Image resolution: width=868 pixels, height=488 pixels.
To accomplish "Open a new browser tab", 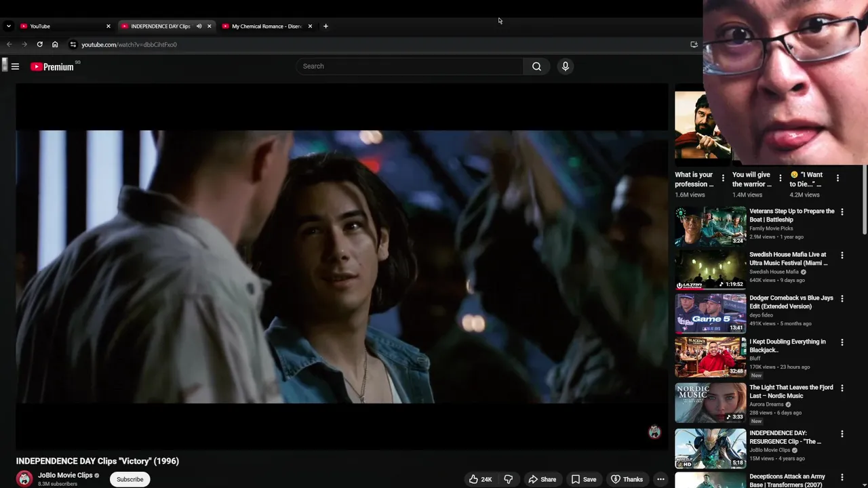I will pyautogui.click(x=325, y=26).
